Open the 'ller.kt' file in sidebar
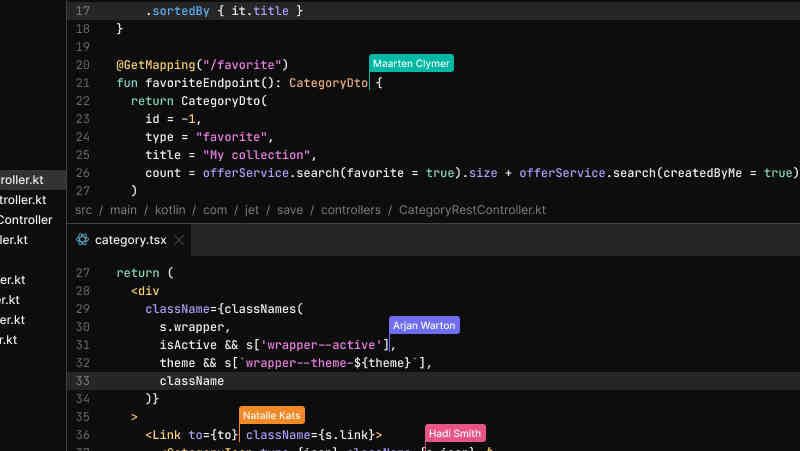Screen dimensions: 800x451 pyautogui.click(x=14, y=240)
